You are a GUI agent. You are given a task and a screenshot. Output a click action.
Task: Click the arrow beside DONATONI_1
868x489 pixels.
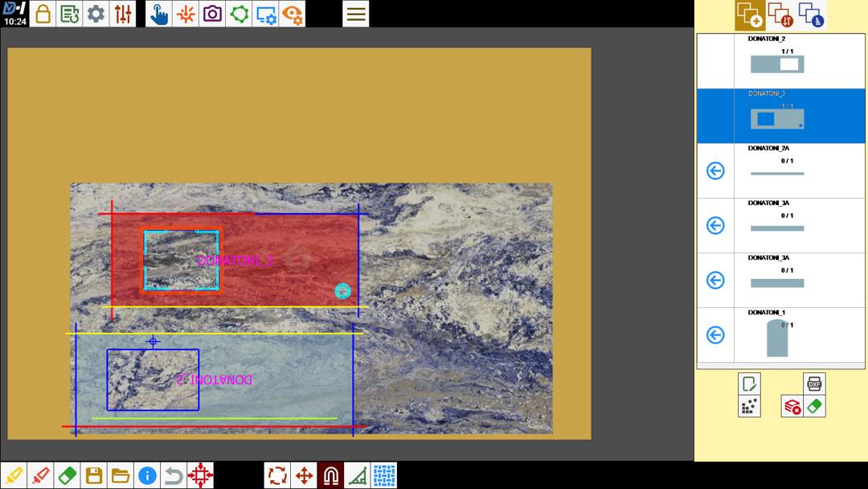click(x=715, y=335)
